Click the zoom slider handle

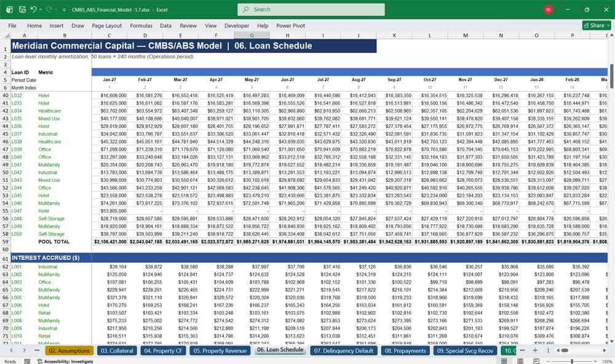[x=572, y=361]
